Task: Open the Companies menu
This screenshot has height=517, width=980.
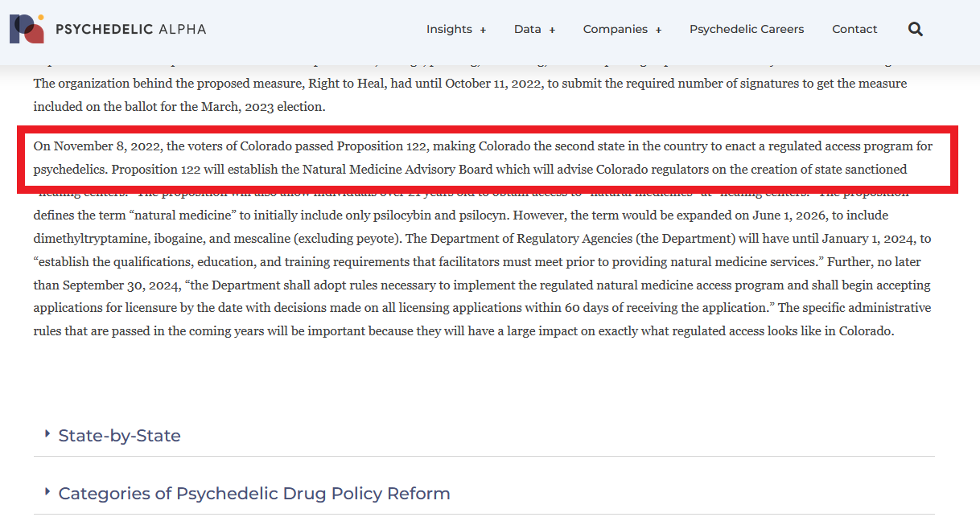Action: tap(615, 29)
